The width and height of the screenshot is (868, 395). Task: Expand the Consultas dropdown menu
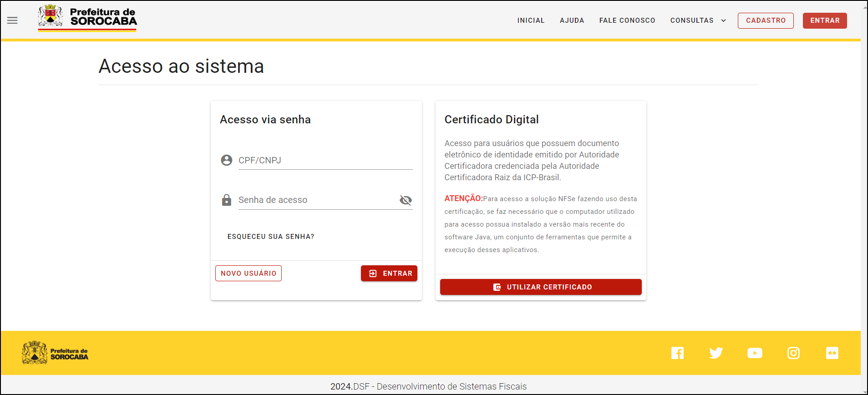692,20
